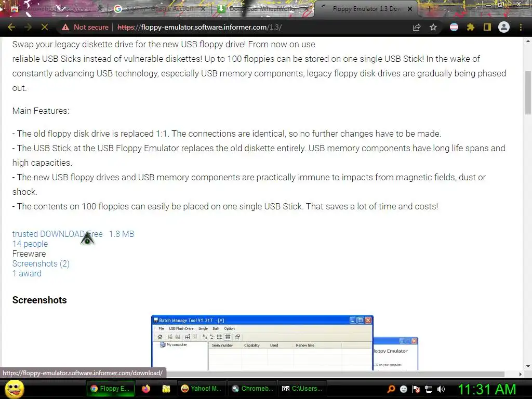This screenshot has width=532, height=399.
Task: Click the browser forward arrow
Action: coord(28,27)
